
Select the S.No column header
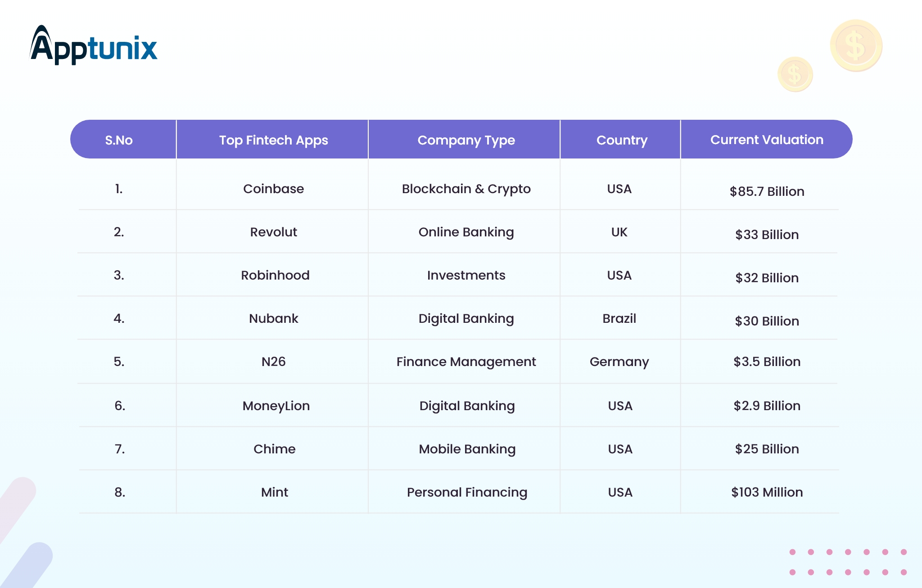click(x=119, y=140)
